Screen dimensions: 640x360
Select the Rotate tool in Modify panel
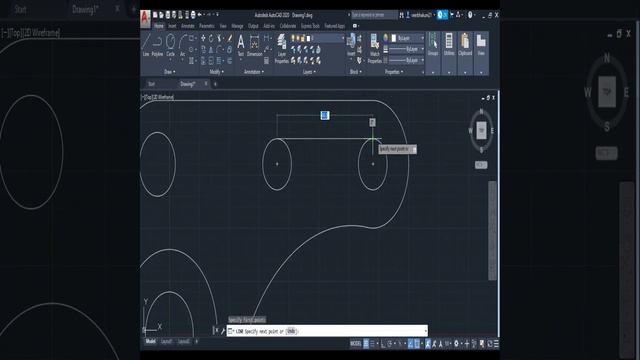tap(211, 38)
